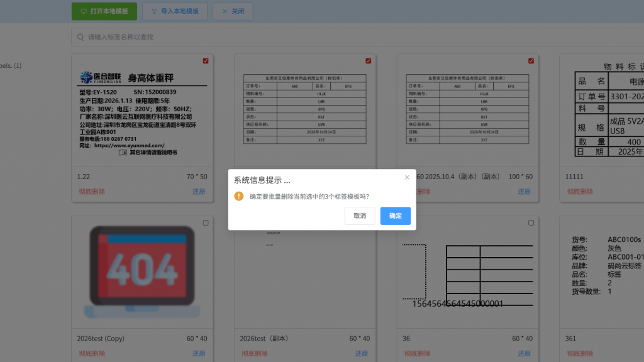Screen dimensions: 644x362
Task: Restore 2026test (Copy) using 还原
Action: click(x=199, y=354)
